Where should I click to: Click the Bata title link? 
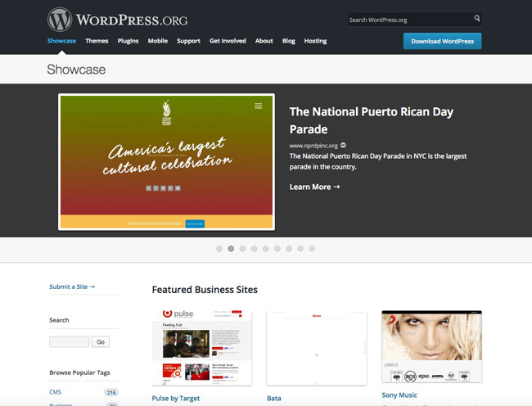pos(274,398)
